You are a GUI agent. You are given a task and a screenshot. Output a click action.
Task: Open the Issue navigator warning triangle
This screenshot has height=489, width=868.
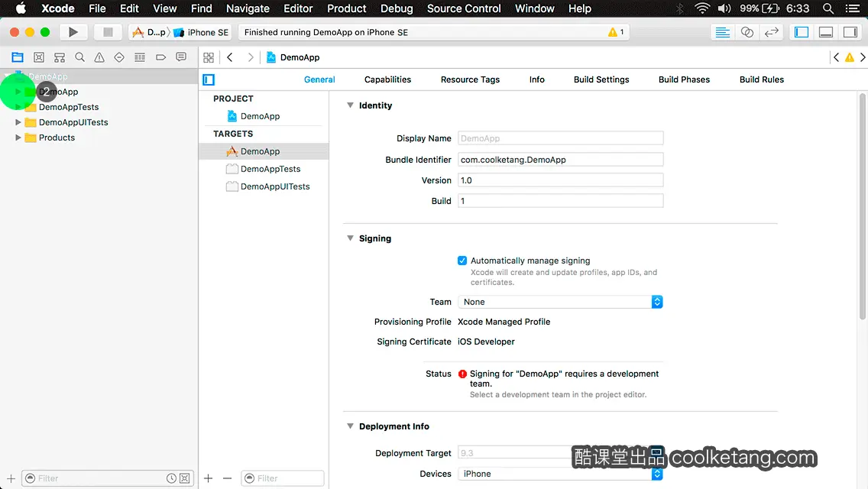(99, 57)
